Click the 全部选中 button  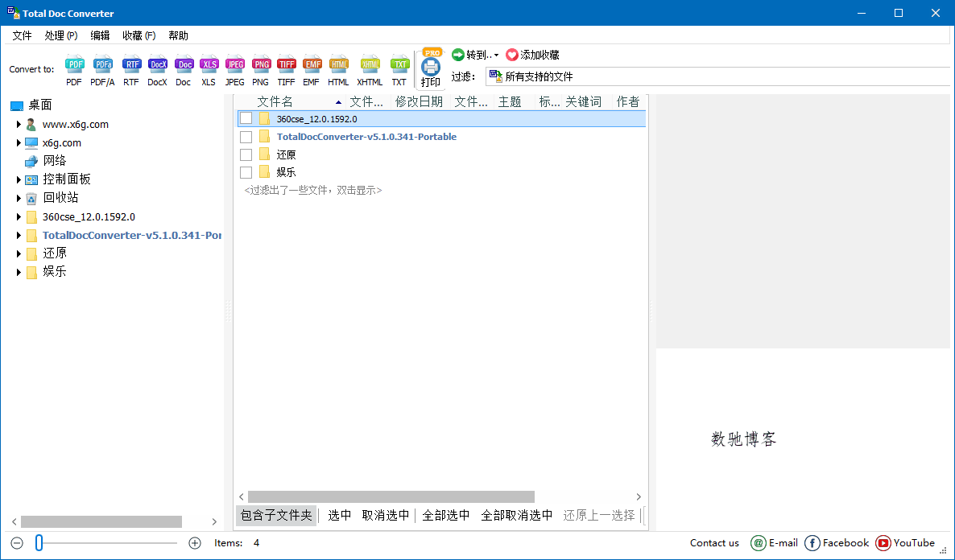(x=446, y=516)
